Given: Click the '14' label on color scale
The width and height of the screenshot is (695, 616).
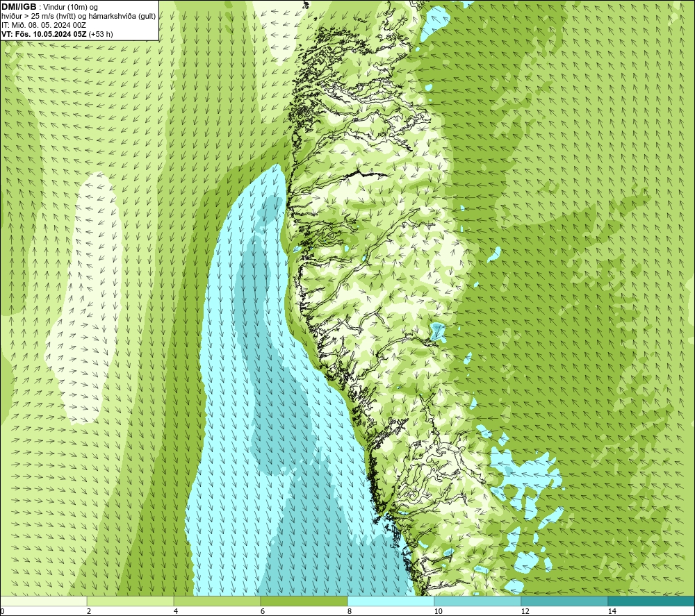Looking at the screenshot, I should pos(612,611).
